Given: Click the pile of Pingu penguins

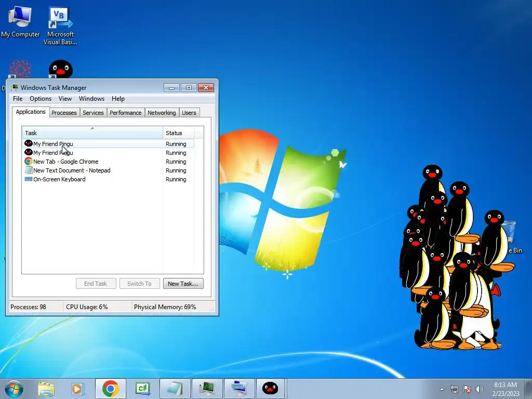Looking at the screenshot, I should click(x=456, y=258).
